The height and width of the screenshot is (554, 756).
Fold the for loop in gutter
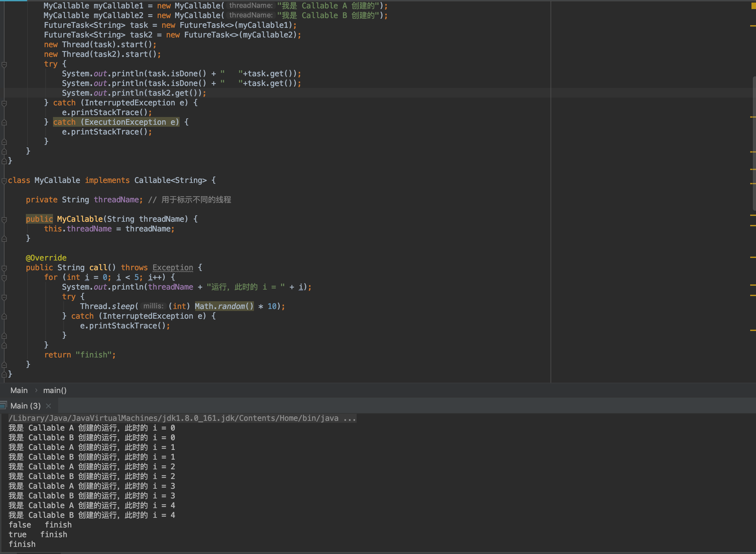[4, 278]
